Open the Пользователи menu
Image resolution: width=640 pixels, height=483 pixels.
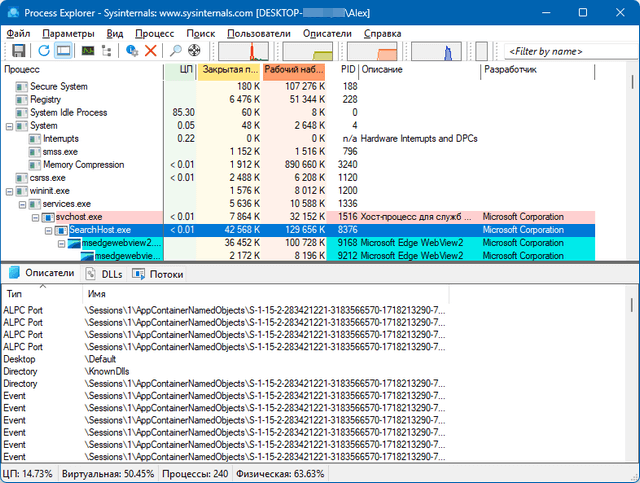click(x=259, y=33)
